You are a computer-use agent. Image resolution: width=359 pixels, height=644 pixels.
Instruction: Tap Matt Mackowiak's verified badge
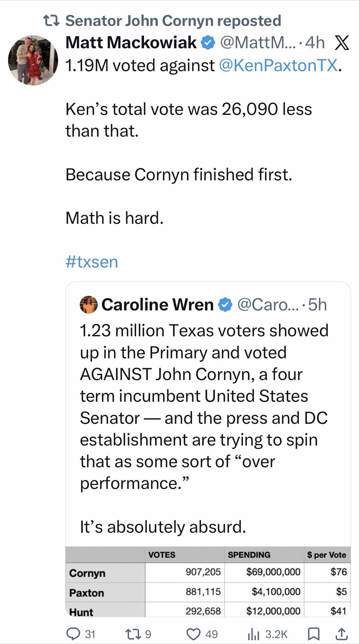208,43
